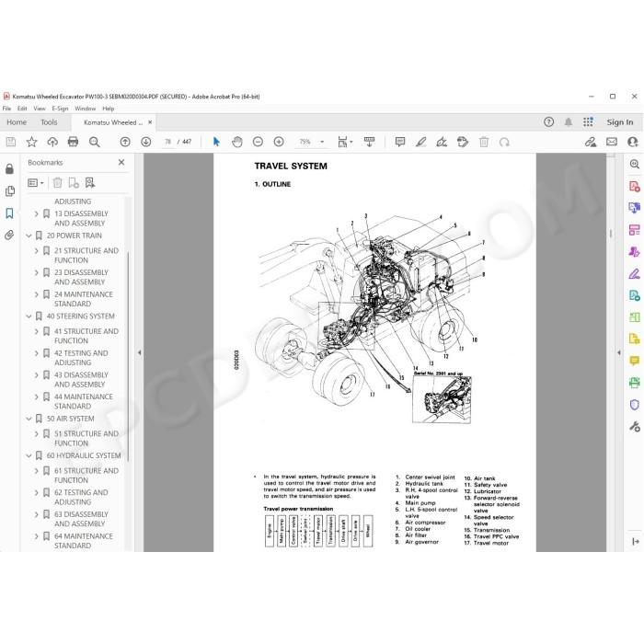
Task: Collapse the 20 POWER TRAIN bookmark
Action: (x=29, y=236)
